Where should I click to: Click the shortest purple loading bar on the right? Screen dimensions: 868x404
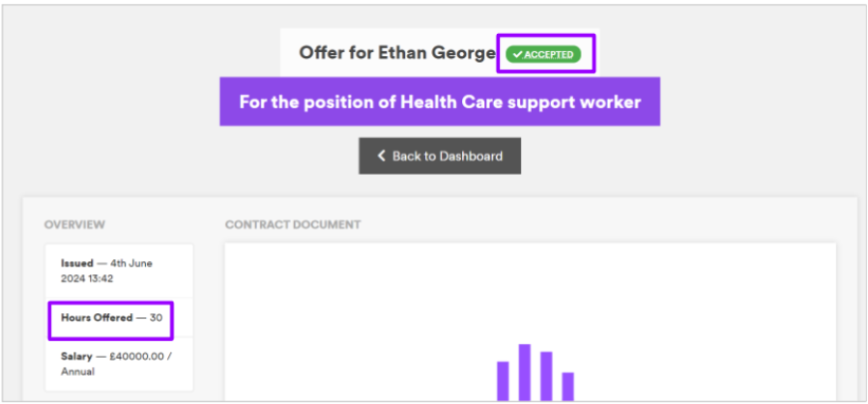(568, 386)
